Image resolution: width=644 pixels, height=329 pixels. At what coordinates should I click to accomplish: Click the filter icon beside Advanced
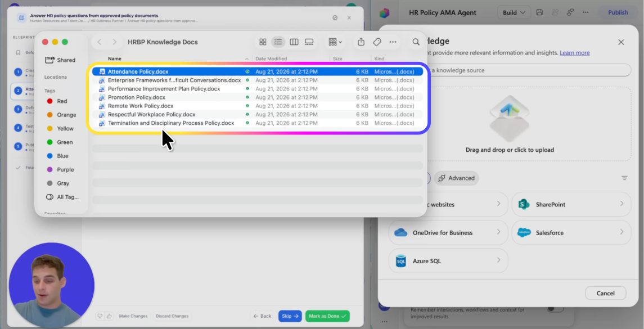(x=624, y=178)
